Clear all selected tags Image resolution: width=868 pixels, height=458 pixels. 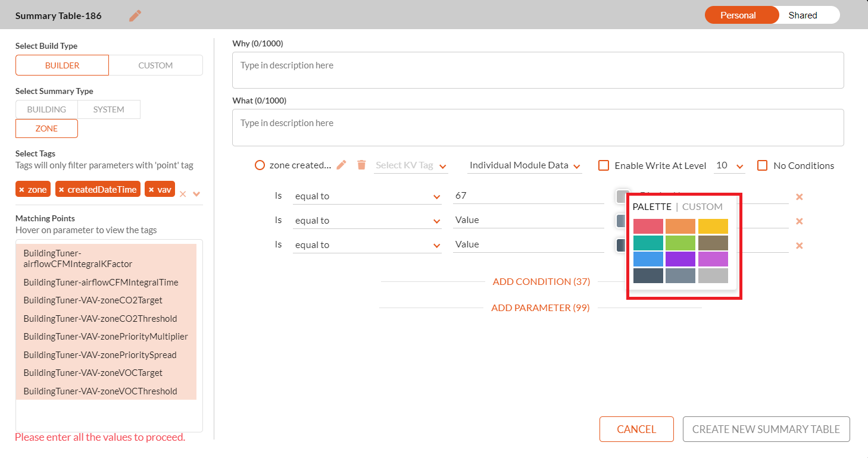pyautogui.click(x=183, y=194)
